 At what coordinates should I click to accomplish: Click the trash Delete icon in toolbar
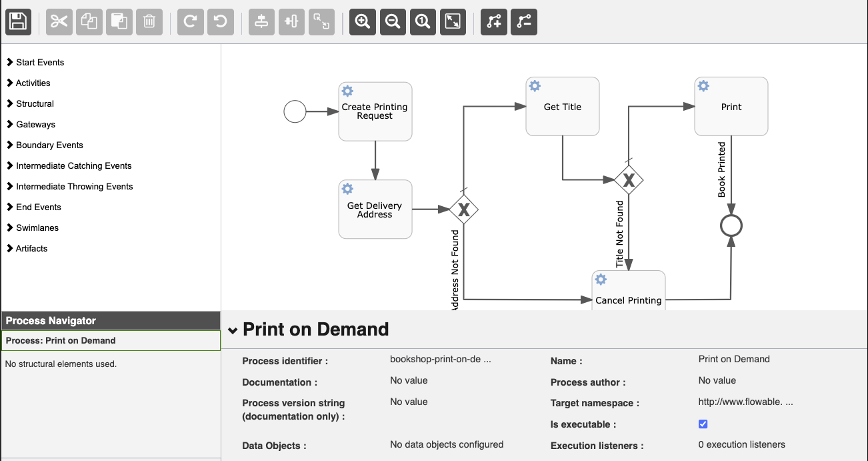coord(149,21)
